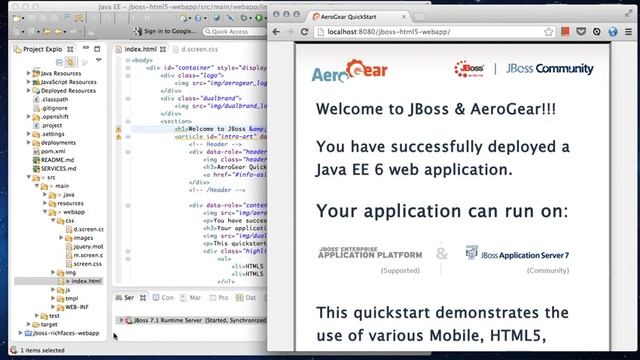The height and width of the screenshot is (360, 640).
Task: Select SERVICES.md in Project Explorer
Action: 54,169
